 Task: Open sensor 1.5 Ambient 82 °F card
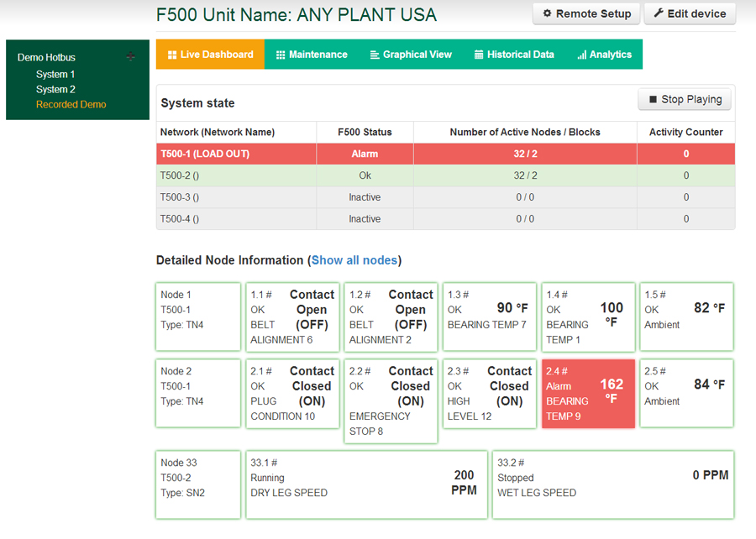click(686, 317)
